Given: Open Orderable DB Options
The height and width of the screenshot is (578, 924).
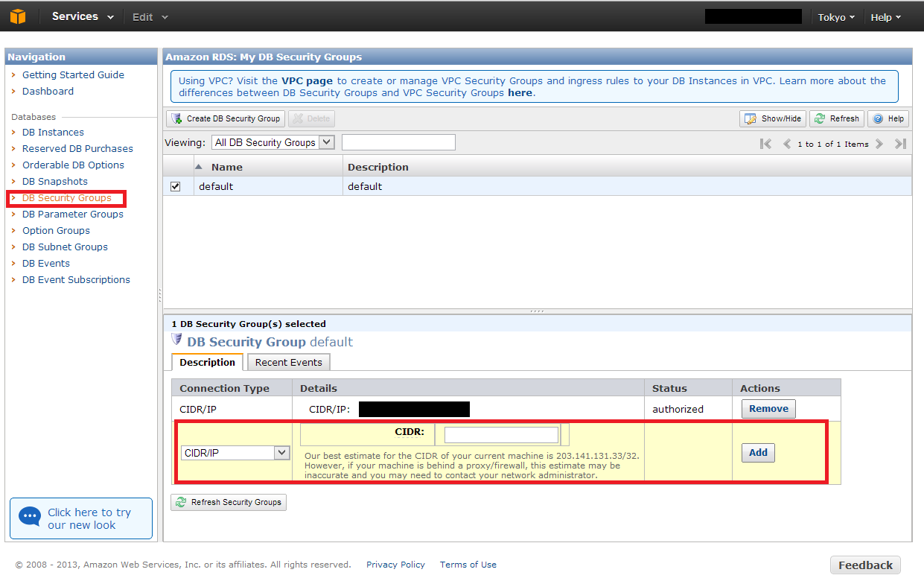Looking at the screenshot, I should [x=73, y=165].
